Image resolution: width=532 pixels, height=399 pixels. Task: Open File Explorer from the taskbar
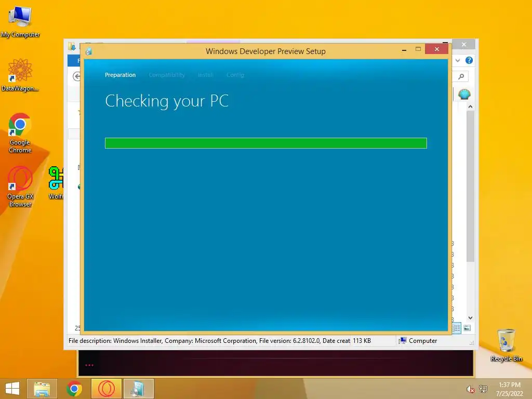tap(42, 389)
